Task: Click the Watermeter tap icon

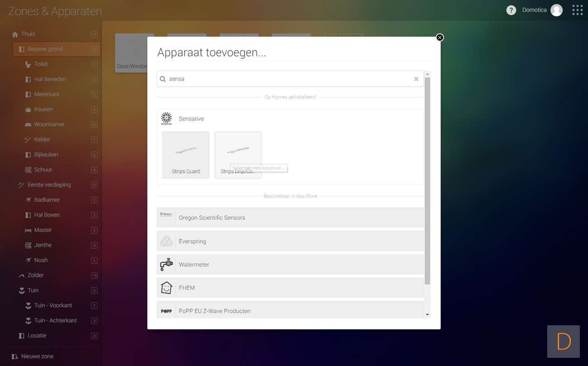Action: [166, 264]
